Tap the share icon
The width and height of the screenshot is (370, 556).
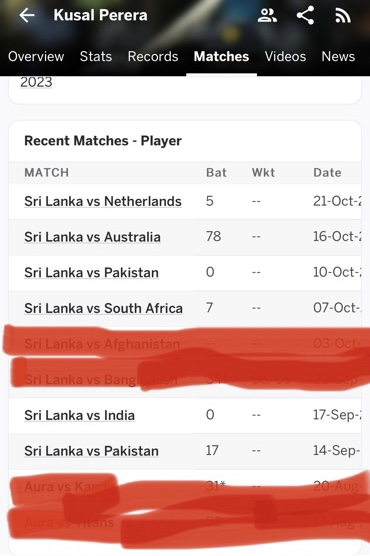[305, 16]
